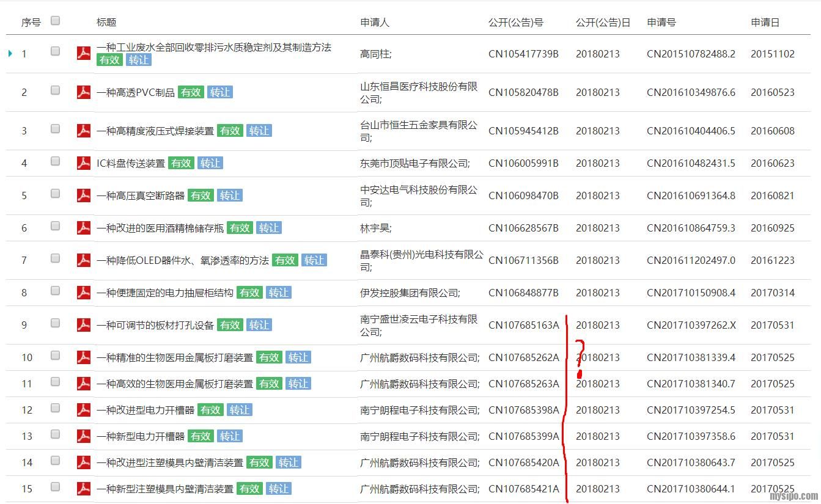Select checkbox for row 15
Viewport: 821px width, 504px height.
point(56,487)
